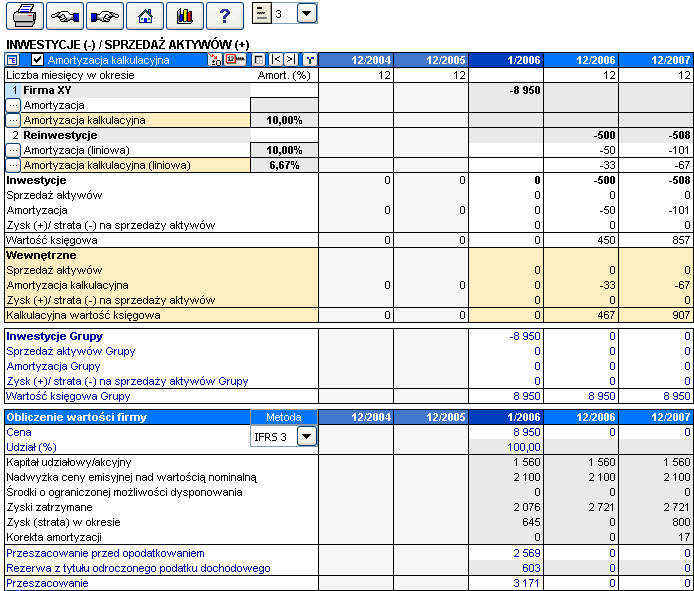
Task: Open details button of Amortyzacja (liniowa) row
Action: [13, 151]
